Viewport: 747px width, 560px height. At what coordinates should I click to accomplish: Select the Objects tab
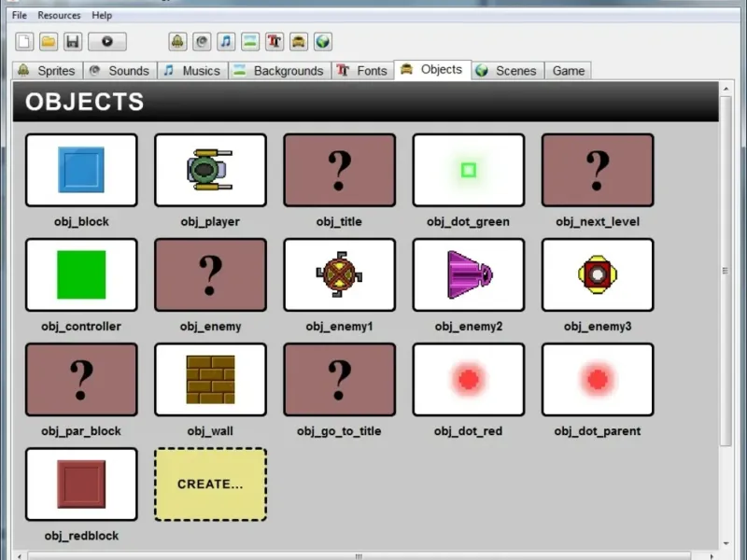(432, 69)
